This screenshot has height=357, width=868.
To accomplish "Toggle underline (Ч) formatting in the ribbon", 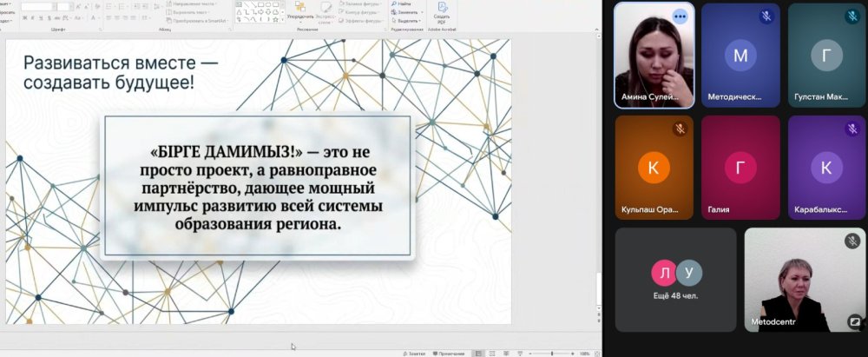I will pyautogui.click(x=41, y=17).
